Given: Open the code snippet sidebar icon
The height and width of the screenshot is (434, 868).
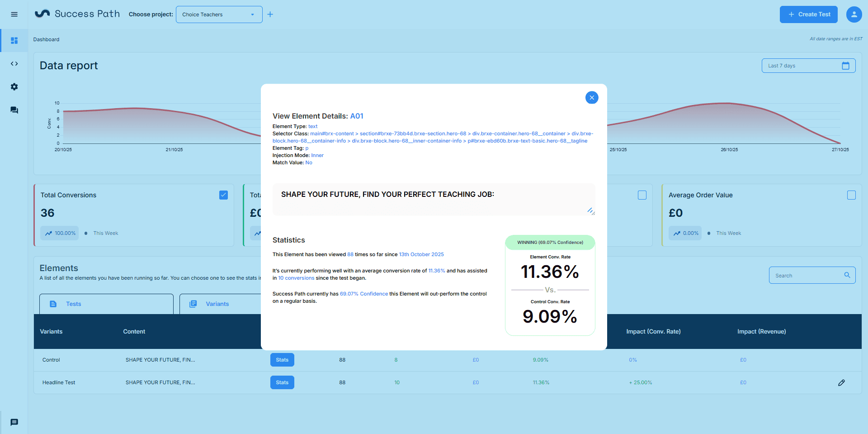Looking at the screenshot, I should 14,64.
